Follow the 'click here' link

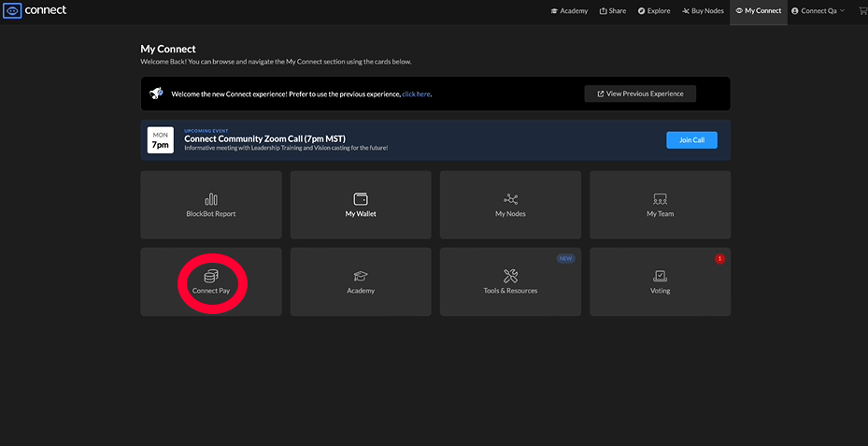pyautogui.click(x=417, y=94)
